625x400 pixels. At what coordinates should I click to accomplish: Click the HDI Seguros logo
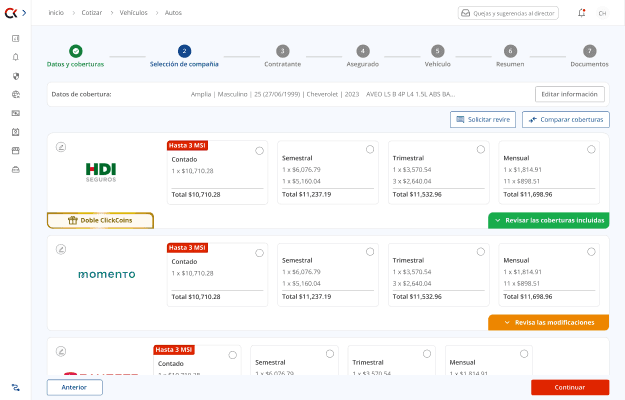101,172
